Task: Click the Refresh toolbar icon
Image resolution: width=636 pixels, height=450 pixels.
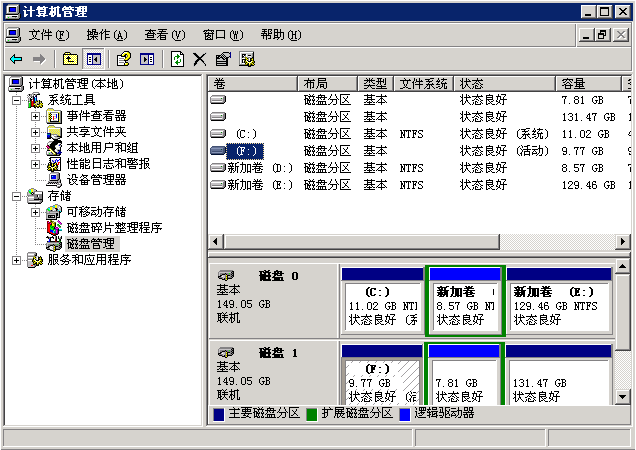Action: coord(177,59)
